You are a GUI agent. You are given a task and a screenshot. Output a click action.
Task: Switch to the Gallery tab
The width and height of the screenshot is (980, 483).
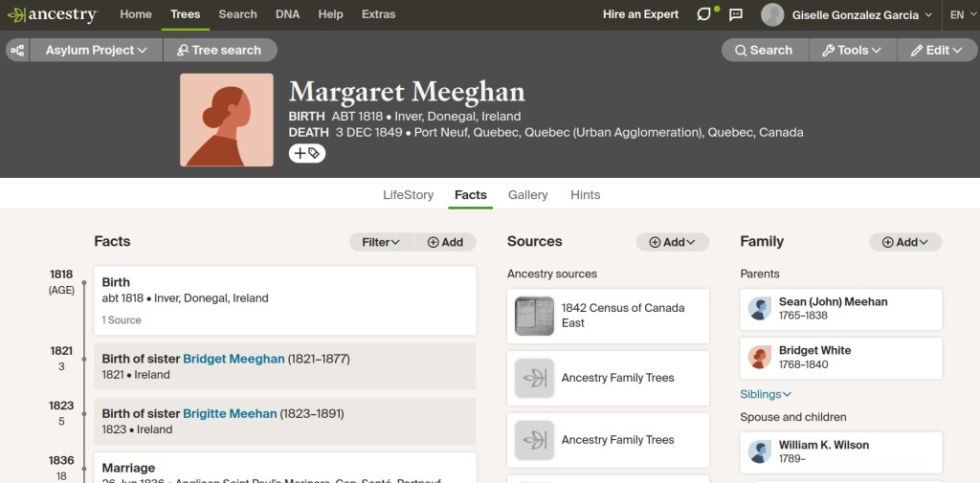tap(527, 195)
